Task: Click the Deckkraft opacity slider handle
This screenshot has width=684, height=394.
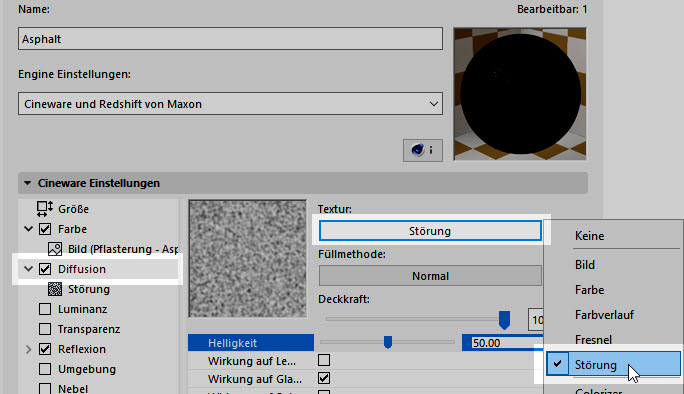Action: tap(504, 320)
